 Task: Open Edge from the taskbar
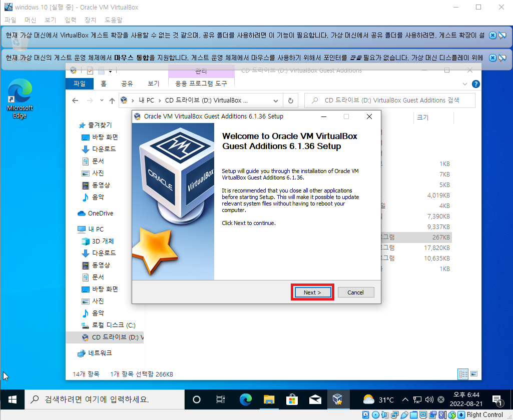point(246,399)
